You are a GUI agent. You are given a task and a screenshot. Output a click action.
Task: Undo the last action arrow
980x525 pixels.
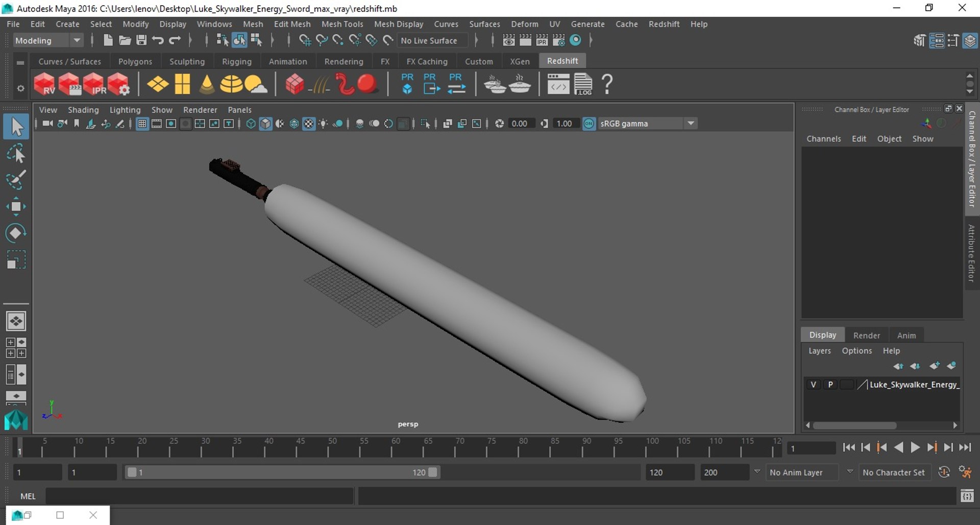click(x=158, y=40)
